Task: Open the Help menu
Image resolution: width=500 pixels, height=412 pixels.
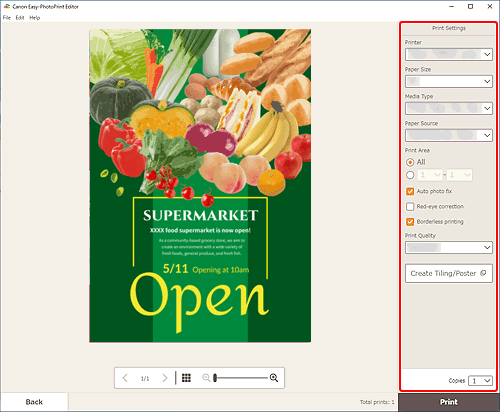Action: coord(35,18)
